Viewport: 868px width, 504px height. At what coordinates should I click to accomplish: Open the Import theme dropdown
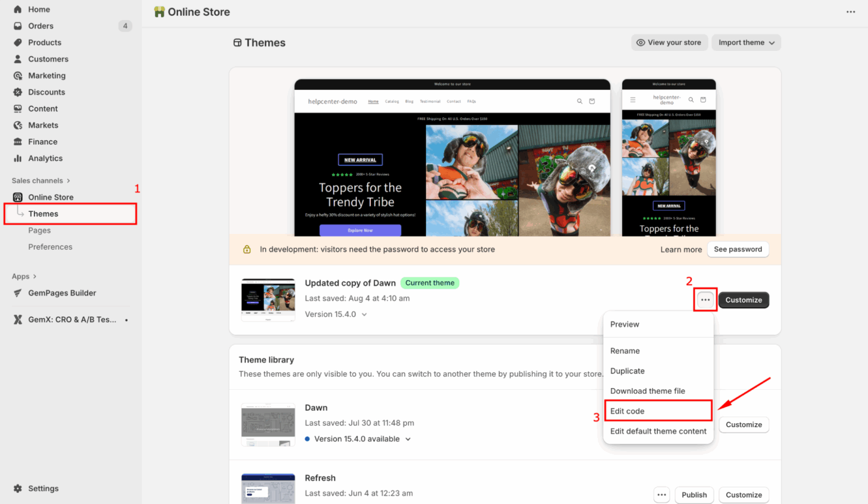pos(745,42)
